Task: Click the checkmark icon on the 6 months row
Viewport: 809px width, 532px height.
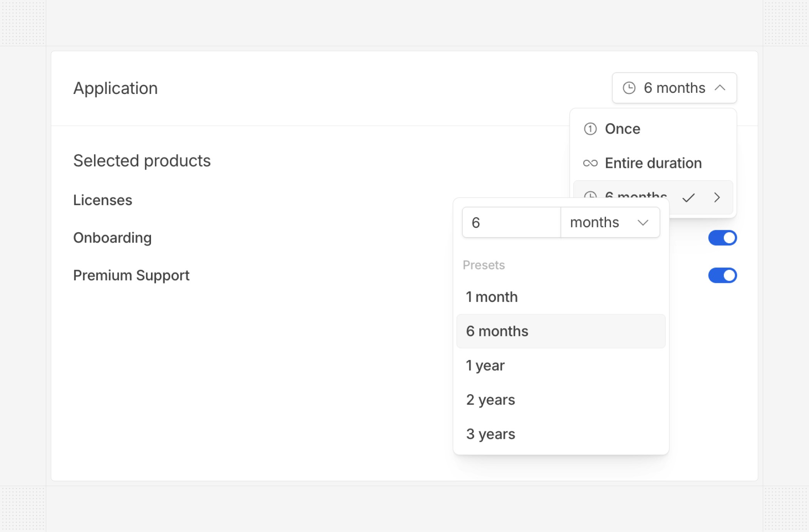Action: coord(688,198)
